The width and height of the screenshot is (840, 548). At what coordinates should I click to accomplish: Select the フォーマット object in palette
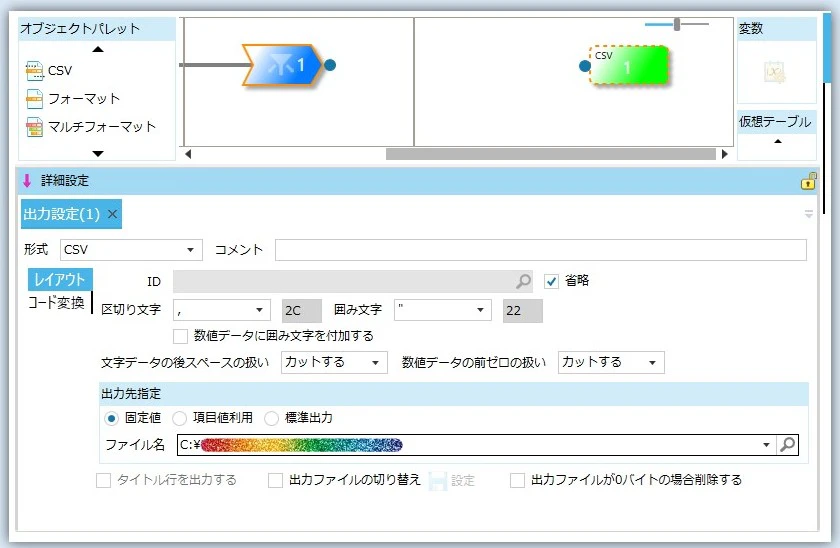pyautogui.click(x=73, y=99)
